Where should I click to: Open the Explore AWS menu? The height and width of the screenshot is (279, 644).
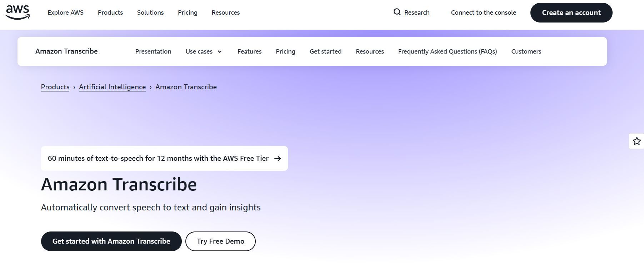65,13
